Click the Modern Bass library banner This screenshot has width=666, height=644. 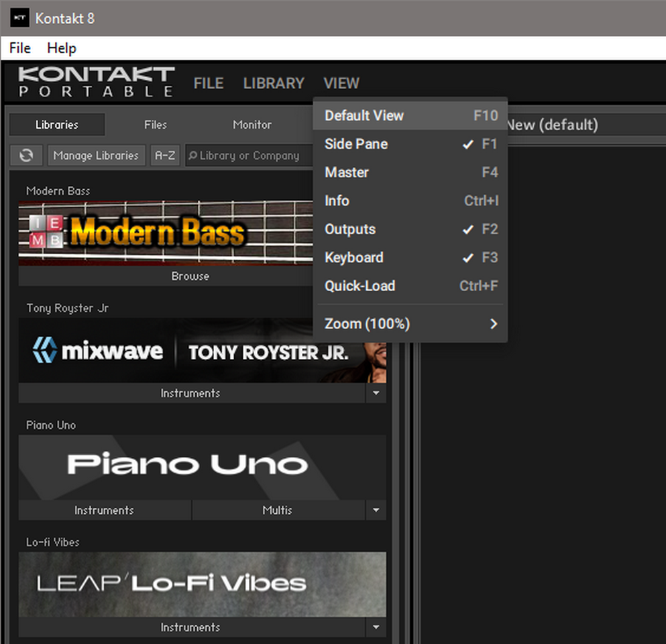[x=166, y=233]
